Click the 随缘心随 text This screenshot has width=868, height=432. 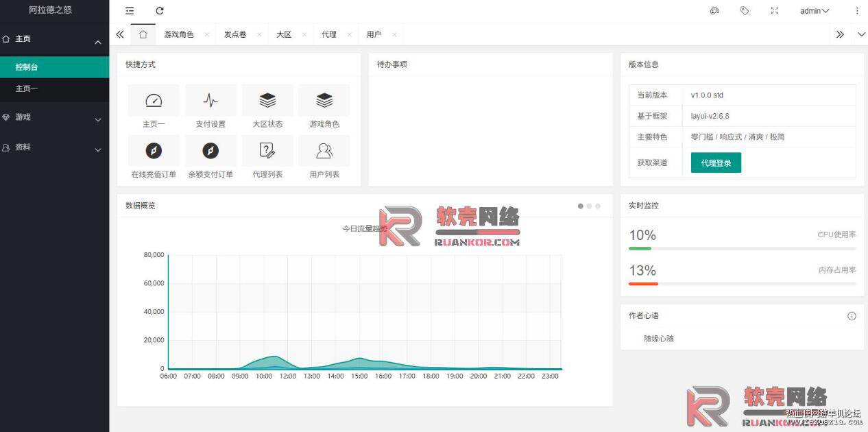click(659, 339)
